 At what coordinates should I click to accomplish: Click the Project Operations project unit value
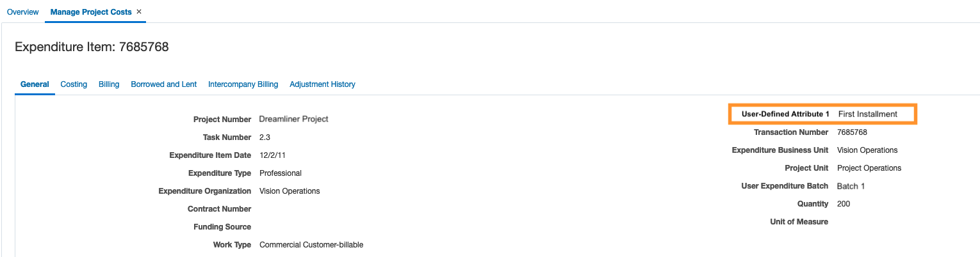click(x=869, y=168)
